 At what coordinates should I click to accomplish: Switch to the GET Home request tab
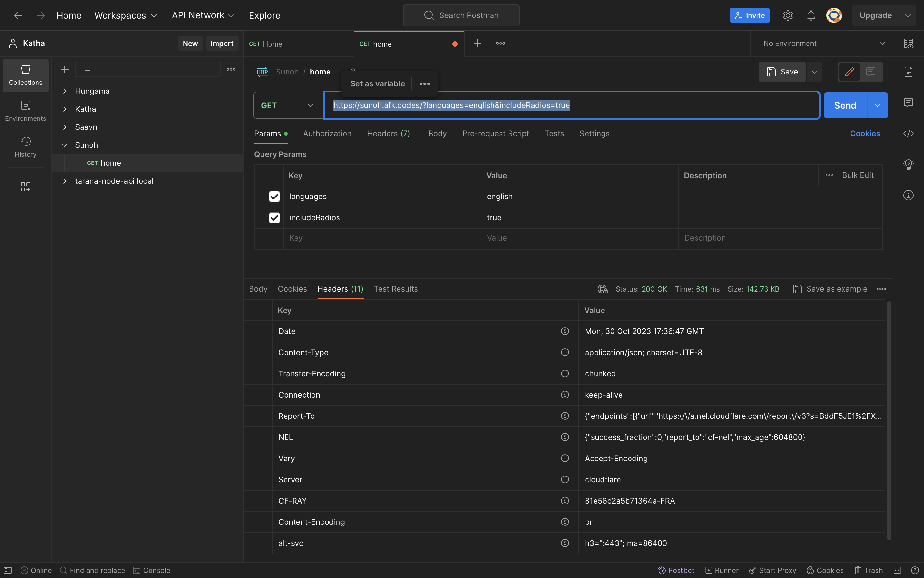299,44
